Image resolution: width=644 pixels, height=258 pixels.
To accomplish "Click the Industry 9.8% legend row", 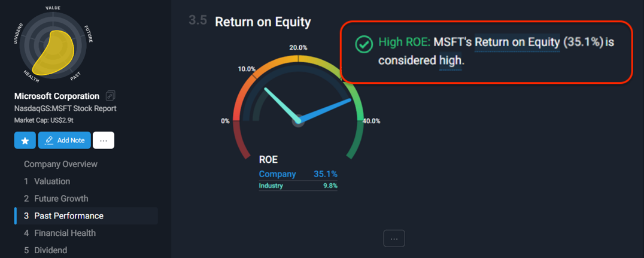I will (x=298, y=186).
